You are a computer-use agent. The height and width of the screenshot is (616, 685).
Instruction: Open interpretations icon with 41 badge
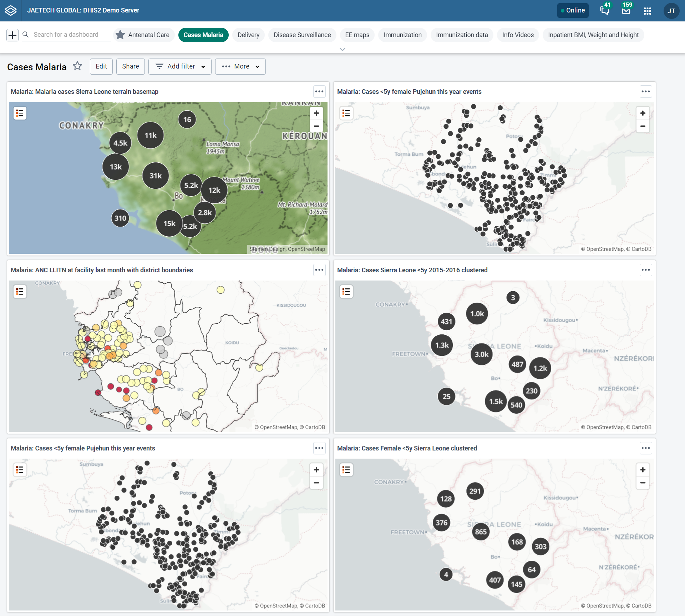click(x=605, y=11)
